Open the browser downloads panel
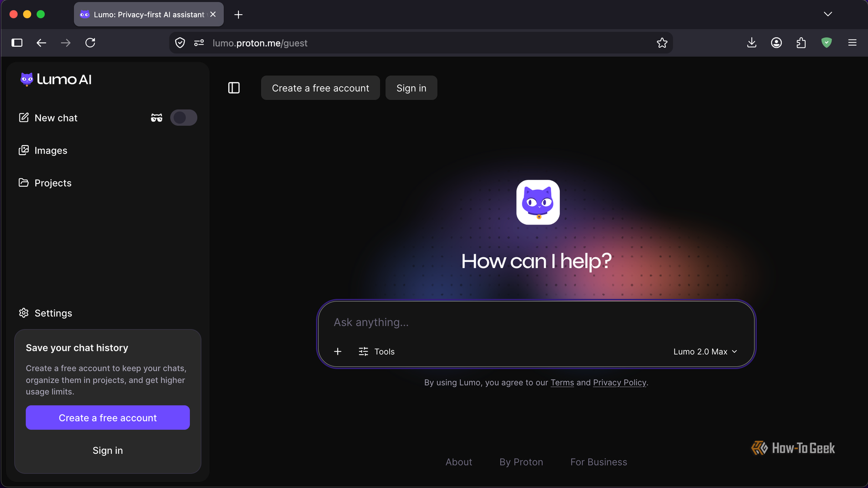 (x=752, y=43)
